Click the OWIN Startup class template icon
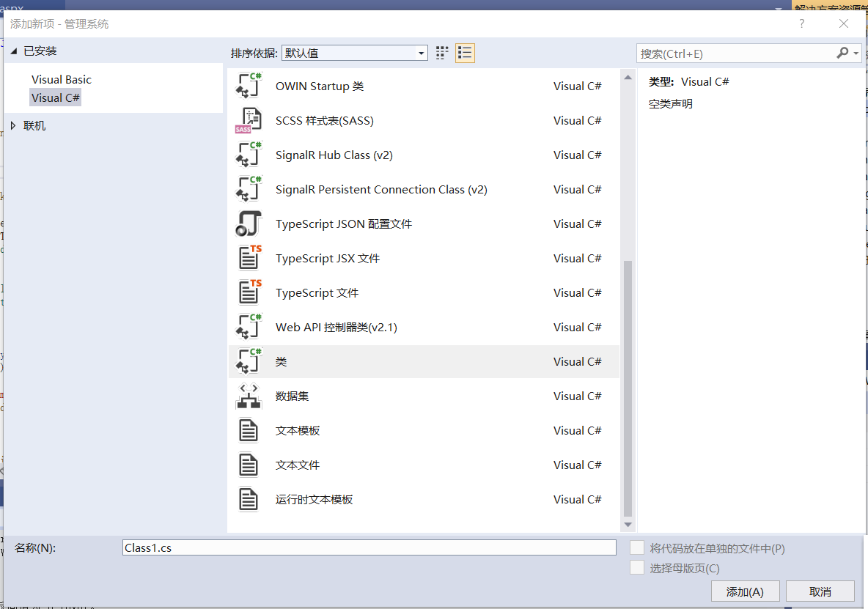 coord(249,86)
